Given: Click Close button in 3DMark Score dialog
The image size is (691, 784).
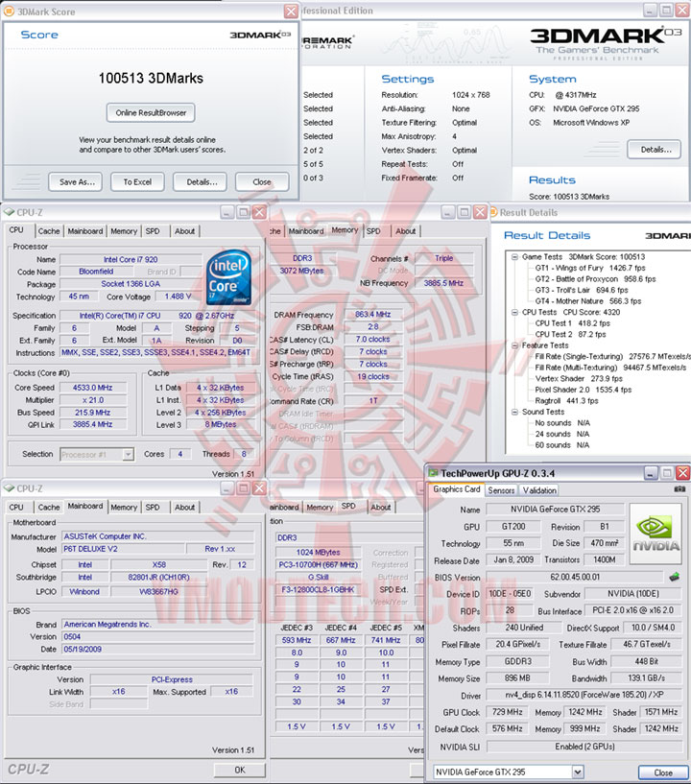Looking at the screenshot, I should [x=261, y=182].
